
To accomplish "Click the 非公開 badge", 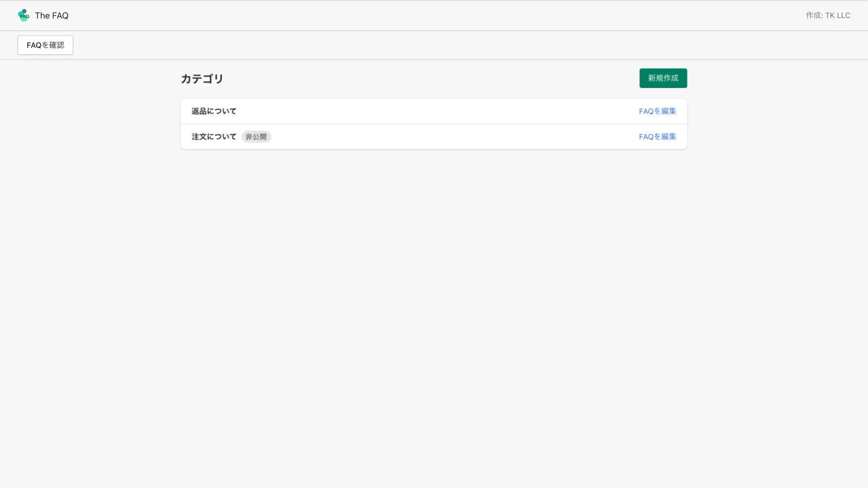I will coord(256,137).
